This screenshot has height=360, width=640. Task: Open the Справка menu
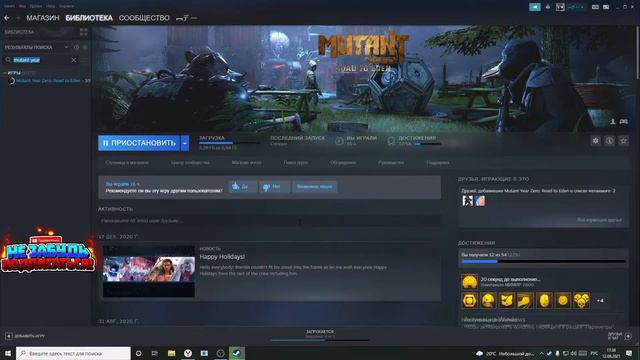coord(66,6)
